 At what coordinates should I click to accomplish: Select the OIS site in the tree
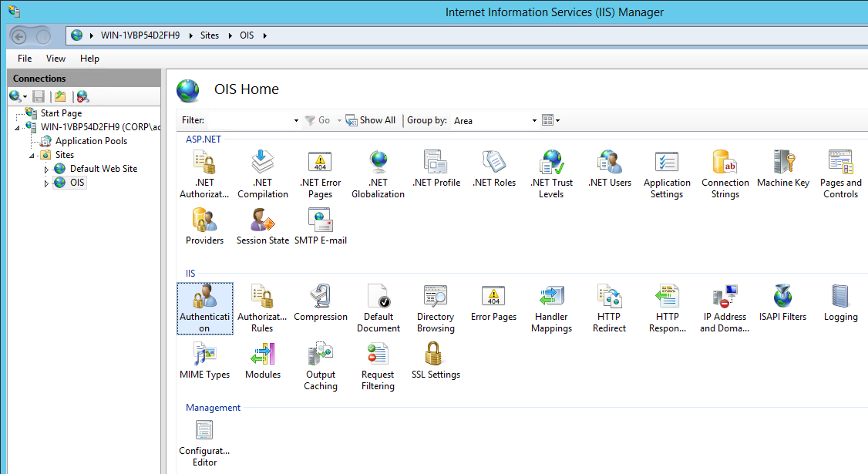click(x=77, y=182)
